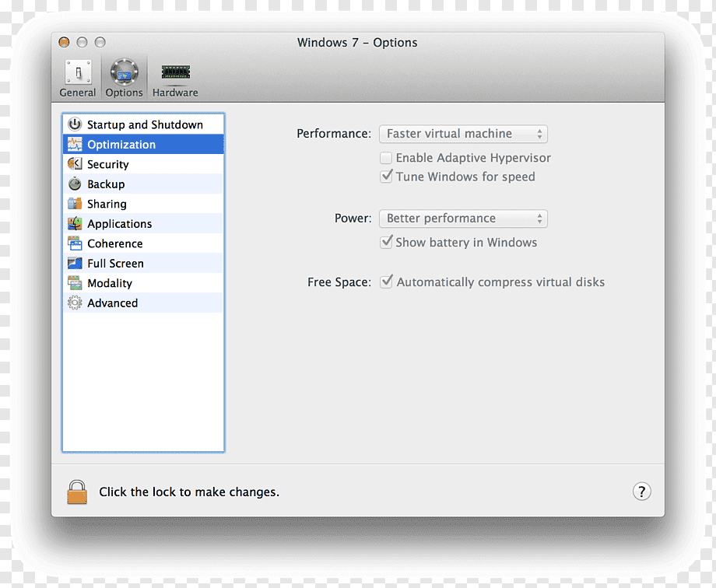Image resolution: width=716 pixels, height=588 pixels.
Task: Click the Coherence windows icon
Action: pyautogui.click(x=75, y=243)
